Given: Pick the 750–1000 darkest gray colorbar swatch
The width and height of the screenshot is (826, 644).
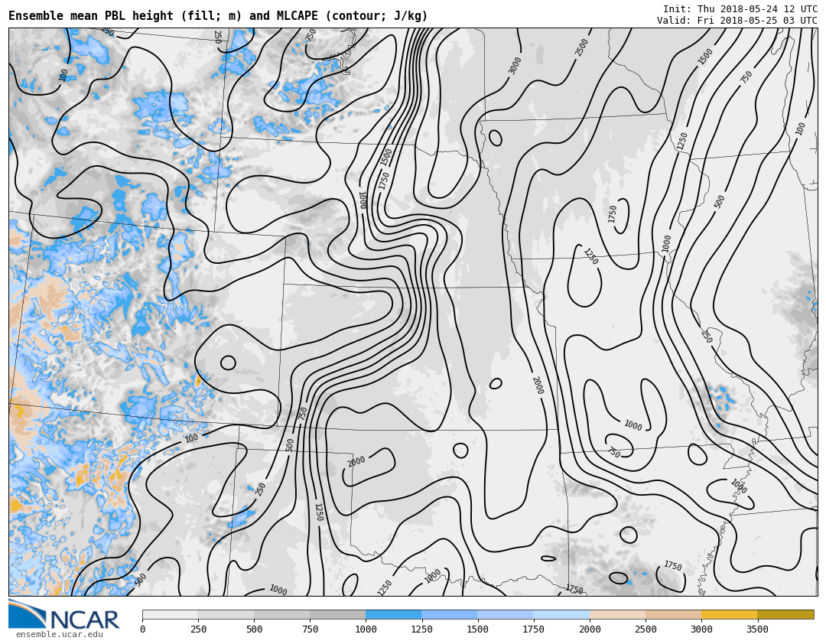Looking at the screenshot, I should 337,614.
